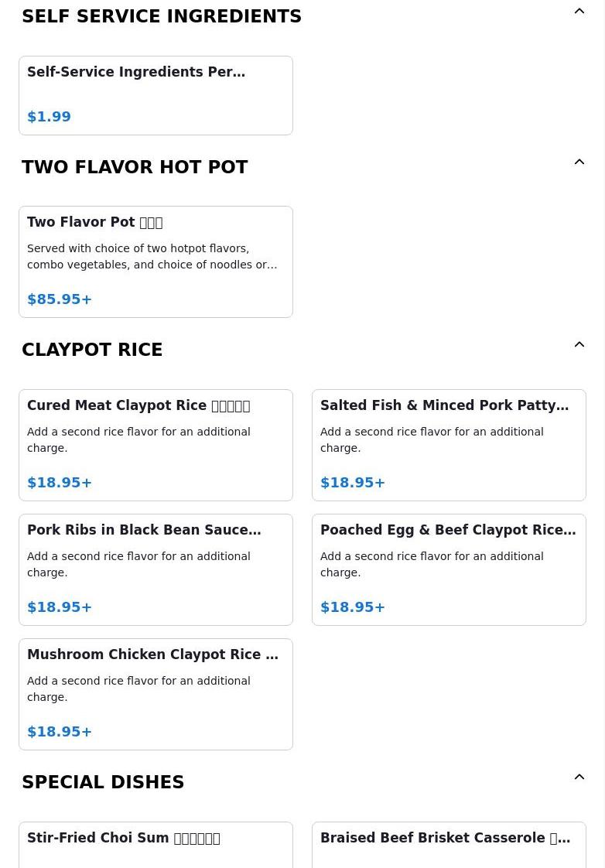The width and height of the screenshot is (605, 868).
Task: Click Two Flavor Pot description text
Action: [x=152, y=257]
